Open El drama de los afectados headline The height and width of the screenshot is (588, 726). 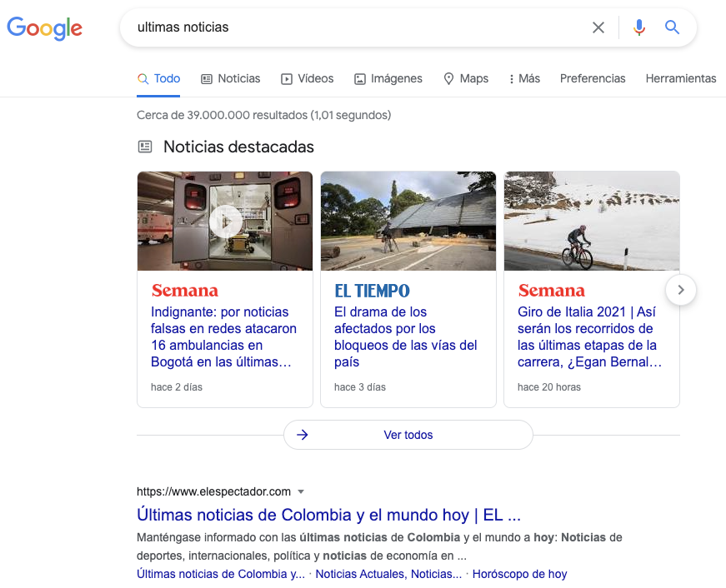(x=406, y=336)
